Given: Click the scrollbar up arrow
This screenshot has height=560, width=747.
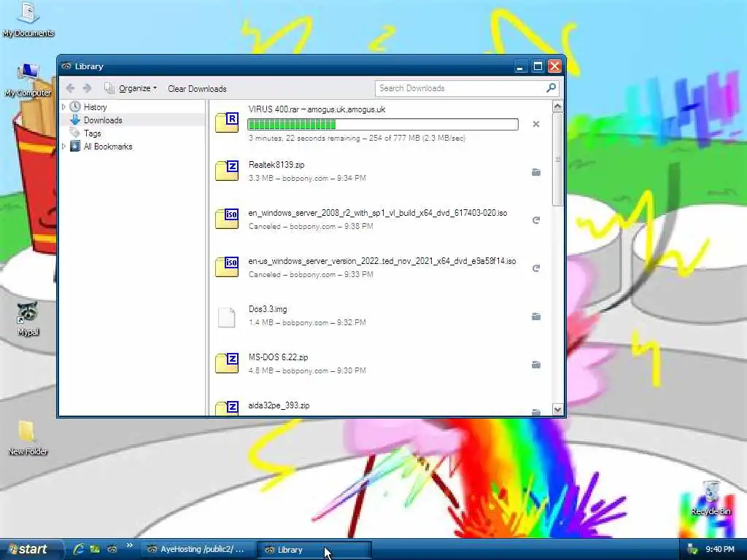Looking at the screenshot, I should [557, 106].
